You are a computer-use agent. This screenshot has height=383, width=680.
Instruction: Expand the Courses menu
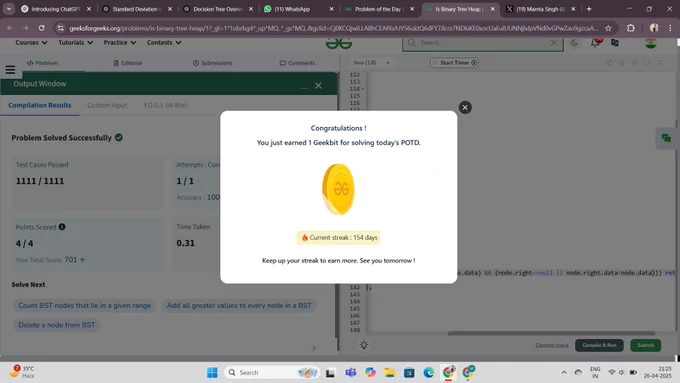tap(31, 43)
